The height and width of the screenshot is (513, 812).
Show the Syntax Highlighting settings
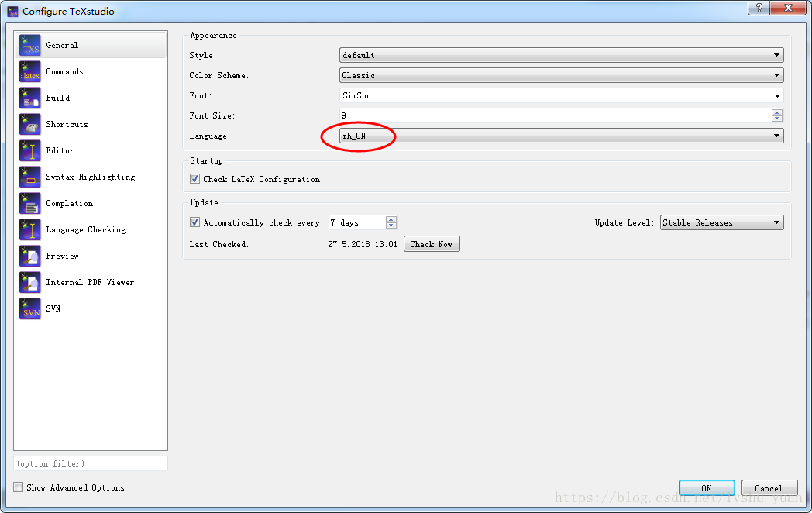(91, 177)
